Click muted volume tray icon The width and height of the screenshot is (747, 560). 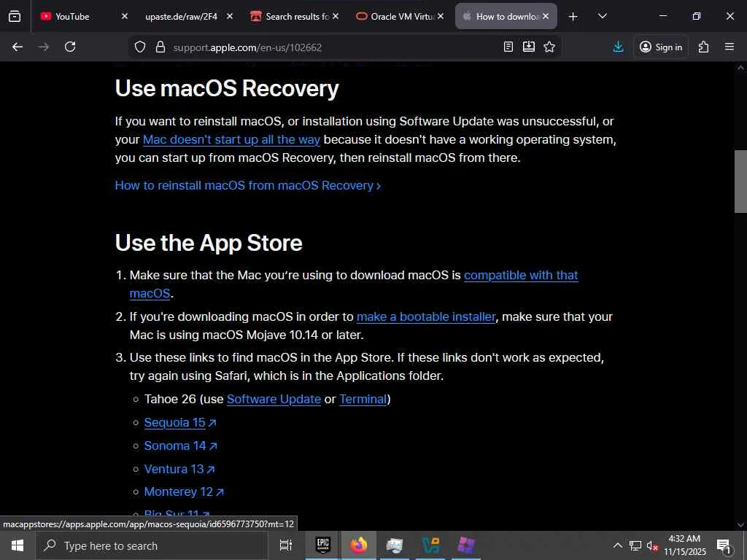pyautogui.click(x=652, y=545)
